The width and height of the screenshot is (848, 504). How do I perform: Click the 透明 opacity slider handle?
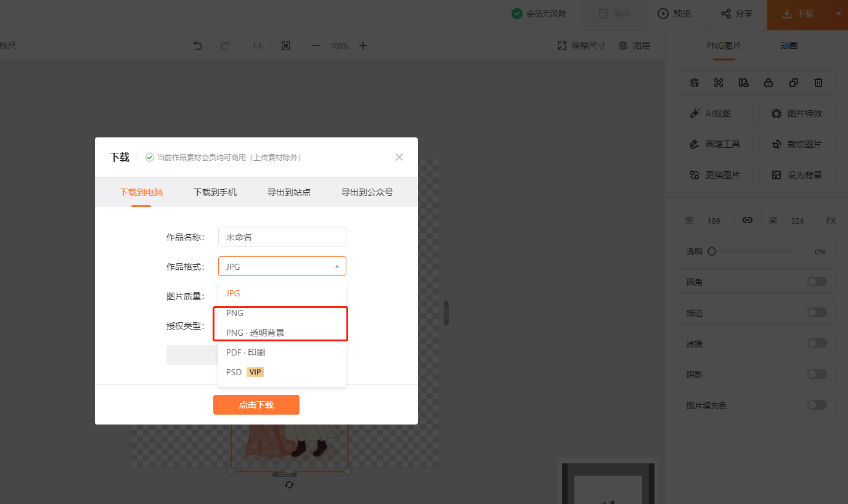click(x=712, y=251)
